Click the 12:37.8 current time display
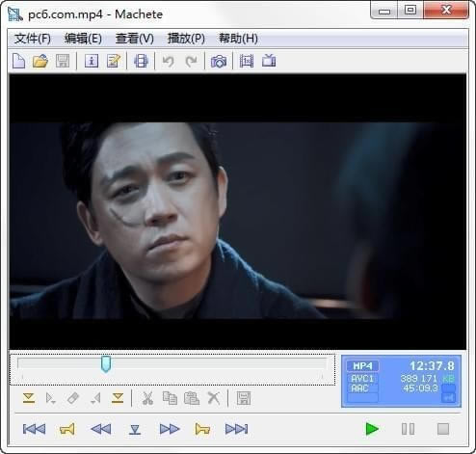This screenshot has height=454, width=476. [432, 365]
